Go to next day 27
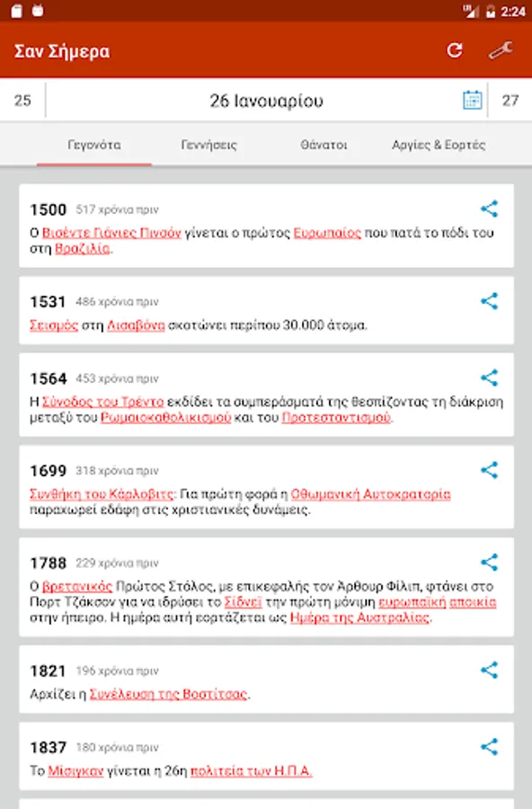This screenshot has width=532, height=809. [510, 100]
